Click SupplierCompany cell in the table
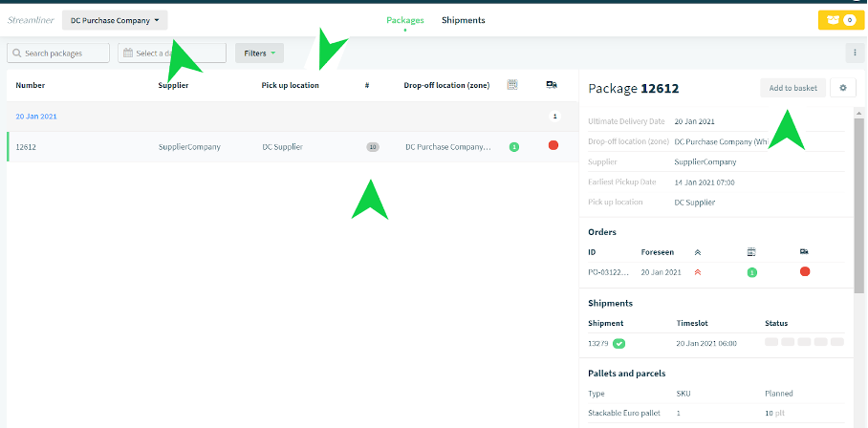 coord(189,147)
